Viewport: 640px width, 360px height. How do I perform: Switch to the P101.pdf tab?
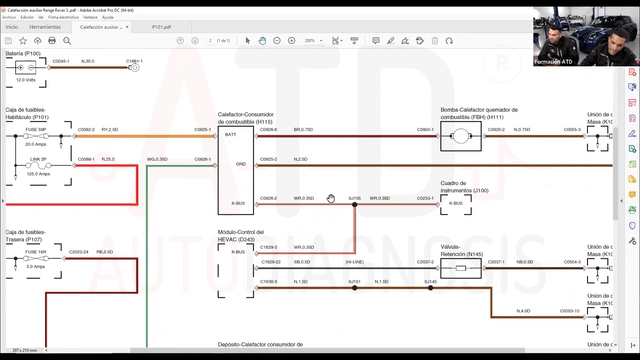click(162, 27)
